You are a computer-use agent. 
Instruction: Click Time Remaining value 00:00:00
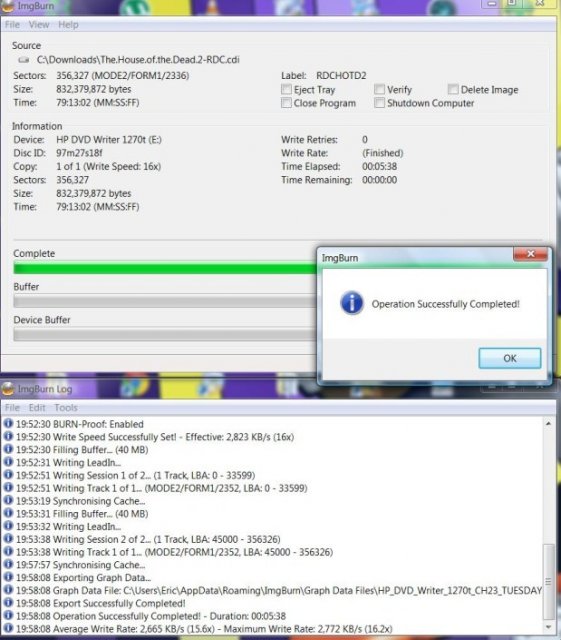(x=379, y=180)
